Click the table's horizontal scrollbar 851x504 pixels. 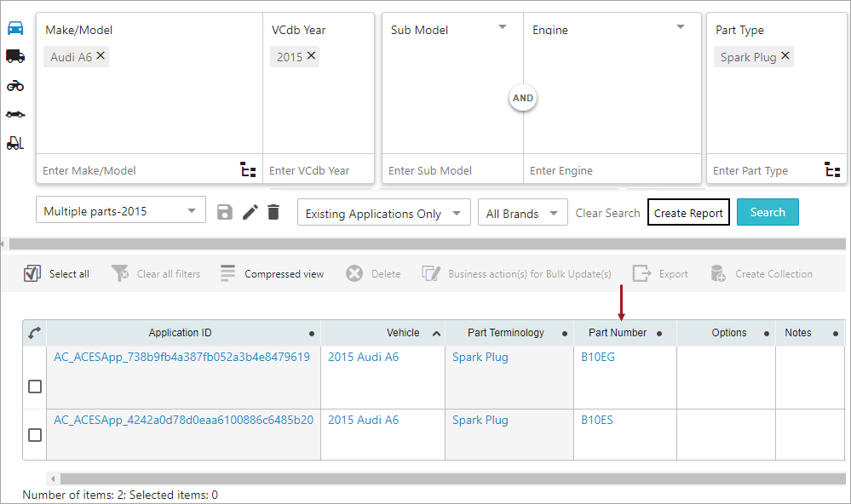click(x=452, y=478)
